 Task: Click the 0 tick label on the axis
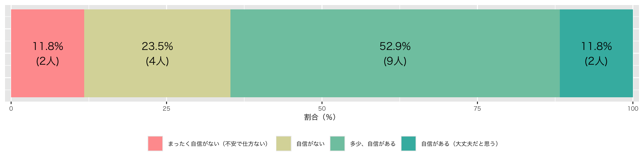(11, 109)
